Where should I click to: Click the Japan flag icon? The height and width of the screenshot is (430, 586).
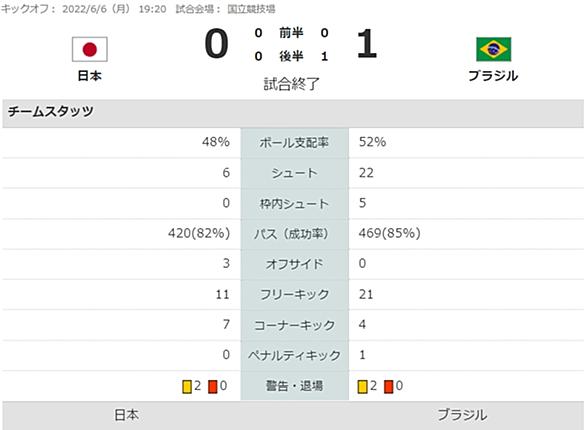point(90,49)
